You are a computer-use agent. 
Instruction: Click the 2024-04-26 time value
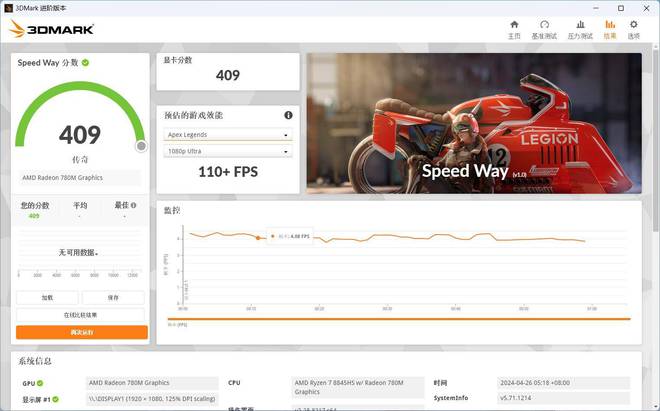pos(564,383)
